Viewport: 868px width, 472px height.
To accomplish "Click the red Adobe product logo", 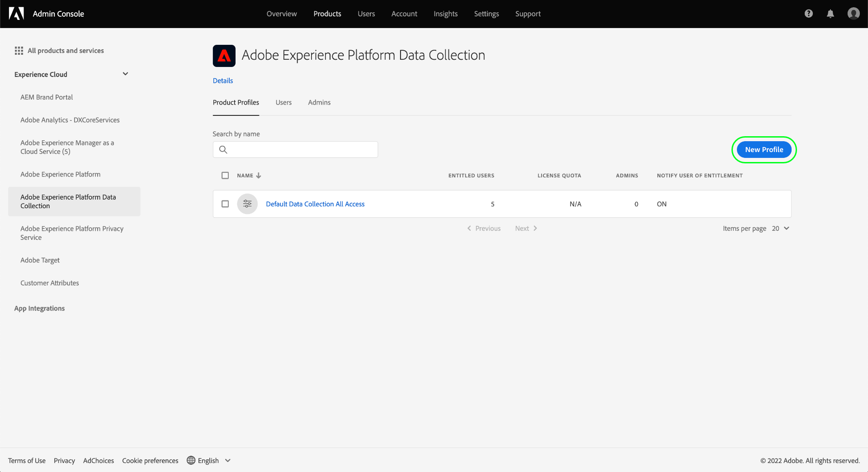I will [224, 56].
